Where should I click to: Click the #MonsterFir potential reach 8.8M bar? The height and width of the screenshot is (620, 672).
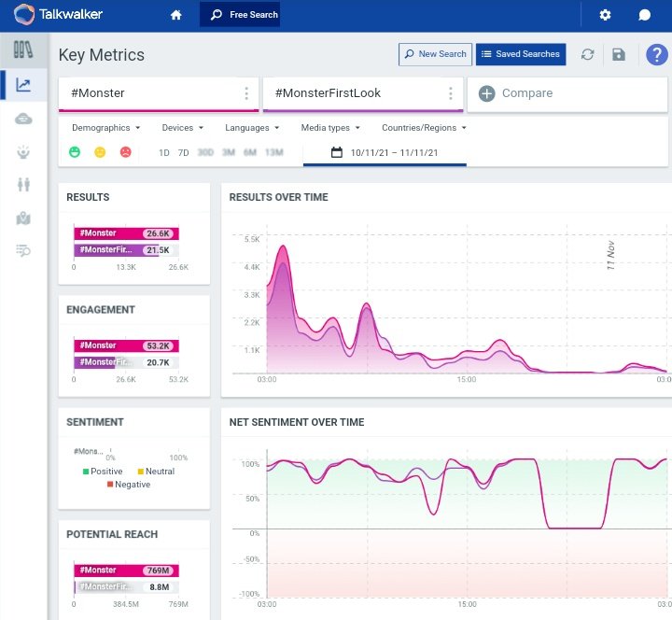tap(126, 587)
